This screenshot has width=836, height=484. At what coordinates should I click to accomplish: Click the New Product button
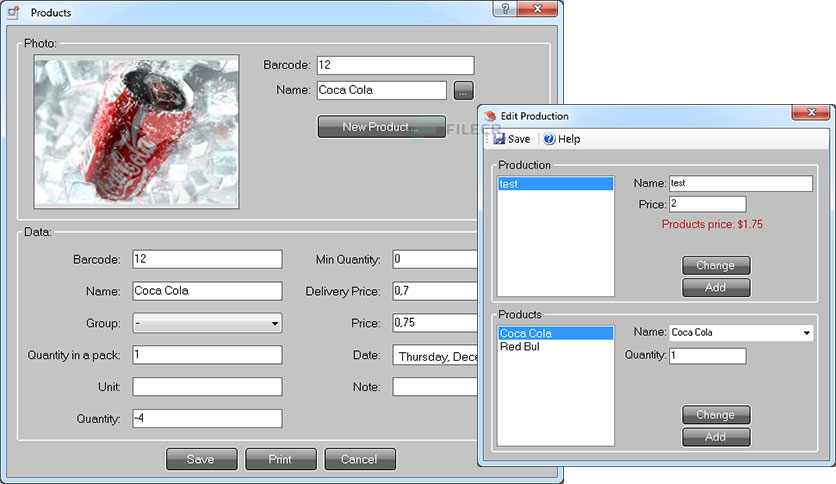click(382, 127)
